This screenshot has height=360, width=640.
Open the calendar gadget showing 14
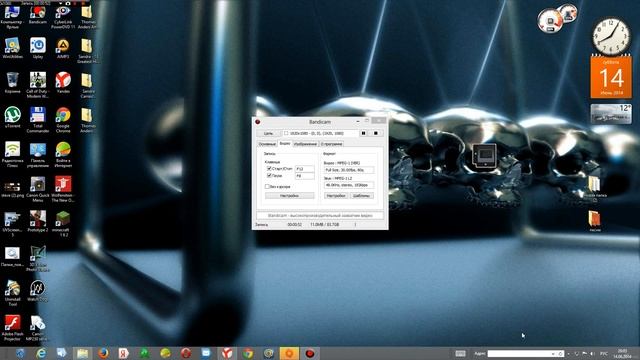pos(611,77)
